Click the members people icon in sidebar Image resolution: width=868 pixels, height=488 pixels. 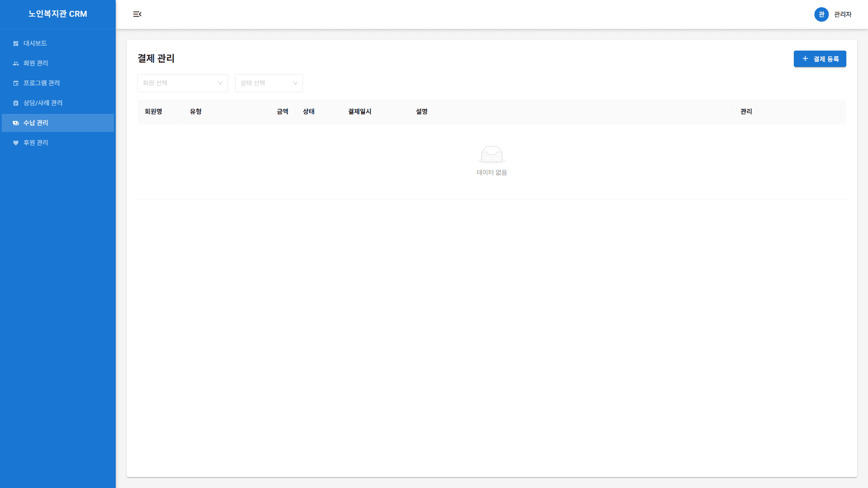(x=16, y=63)
